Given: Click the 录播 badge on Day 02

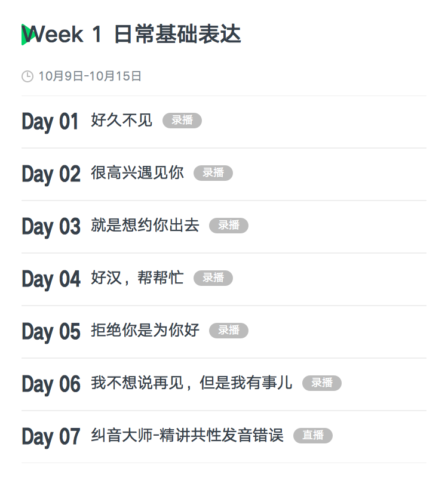Looking at the screenshot, I should (x=213, y=172).
